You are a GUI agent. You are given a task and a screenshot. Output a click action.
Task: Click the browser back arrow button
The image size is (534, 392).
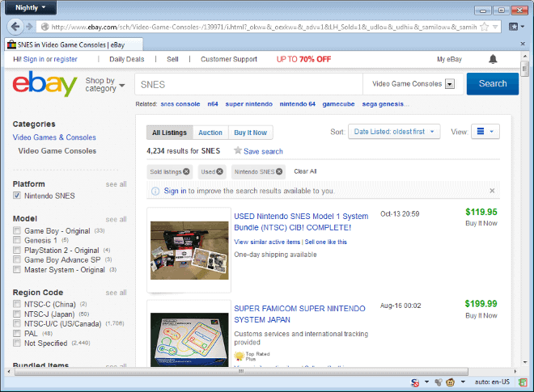[16, 27]
